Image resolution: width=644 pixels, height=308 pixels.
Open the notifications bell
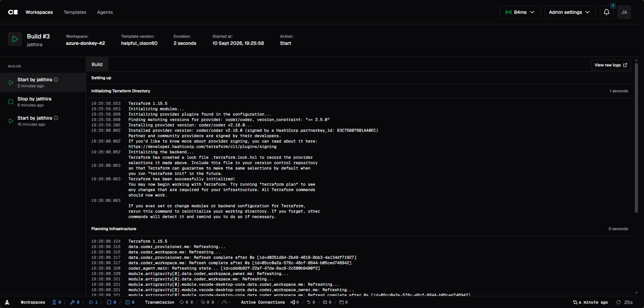[x=606, y=12]
